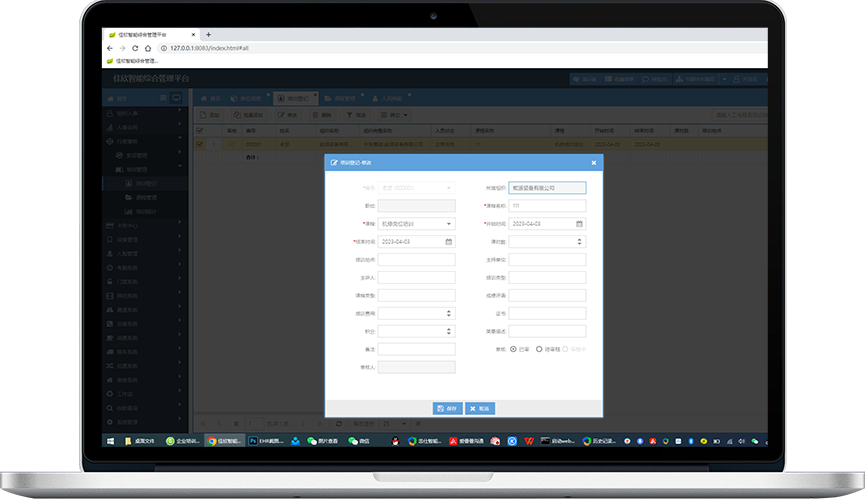Click the 取消 cancel button
865x499 pixels.
coord(480,408)
